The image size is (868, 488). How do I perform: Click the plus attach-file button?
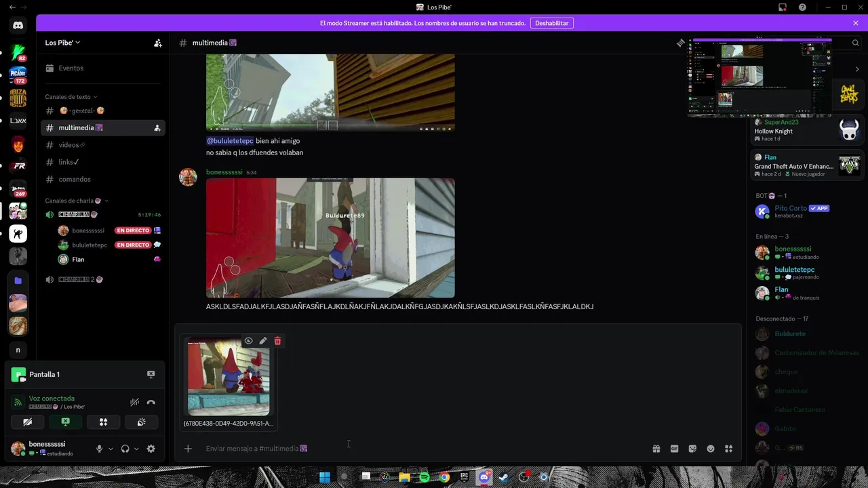(x=188, y=449)
